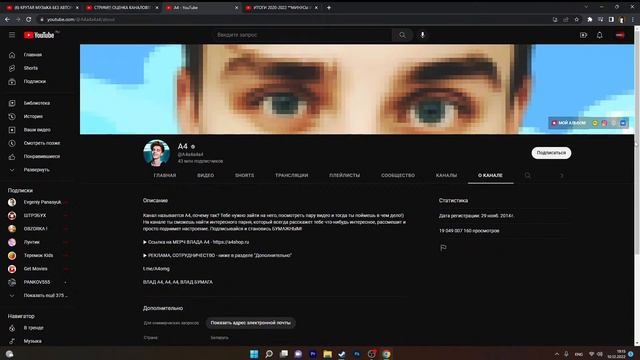Viewport: 640px width, 360px height.
Task: Search within the A4 channel
Action: tap(527, 175)
